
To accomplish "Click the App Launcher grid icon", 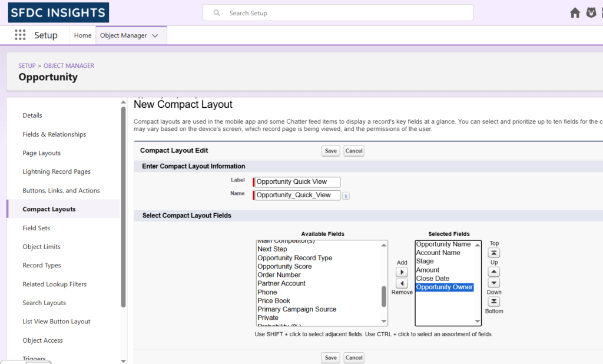I will tap(21, 35).
